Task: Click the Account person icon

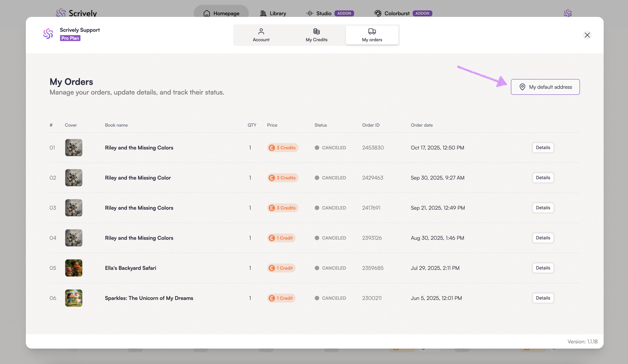Action: click(x=261, y=31)
